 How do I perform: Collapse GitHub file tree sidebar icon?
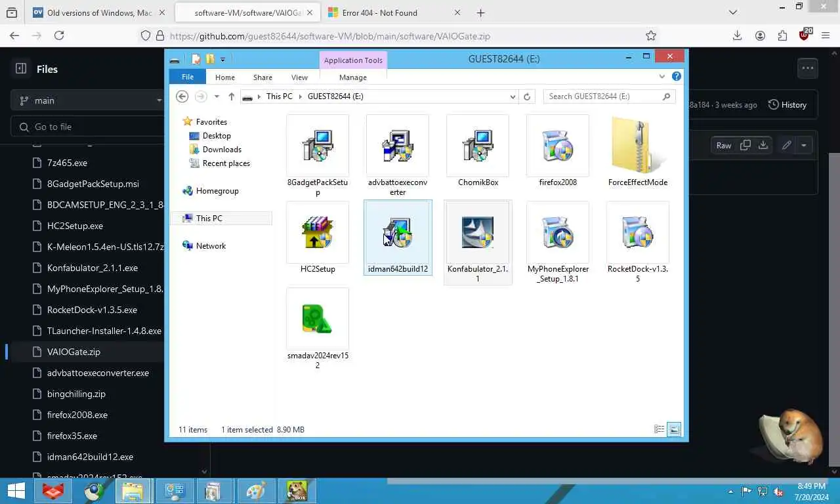tap(21, 68)
